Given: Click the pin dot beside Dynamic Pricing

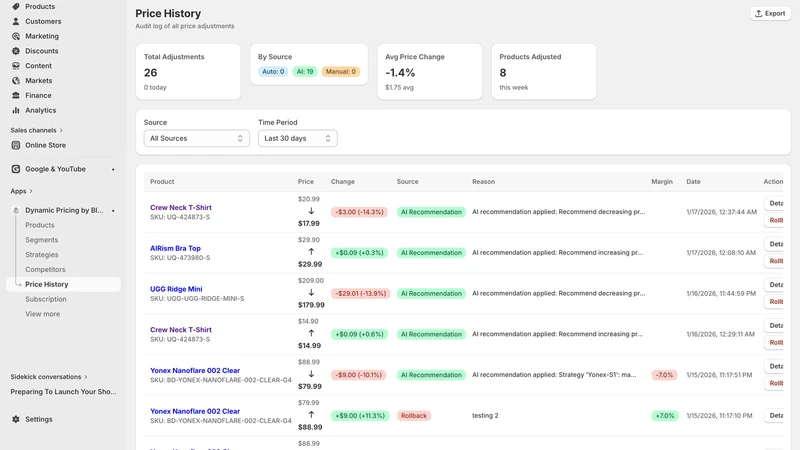Looking at the screenshot, I should click(x=113, y=211).
